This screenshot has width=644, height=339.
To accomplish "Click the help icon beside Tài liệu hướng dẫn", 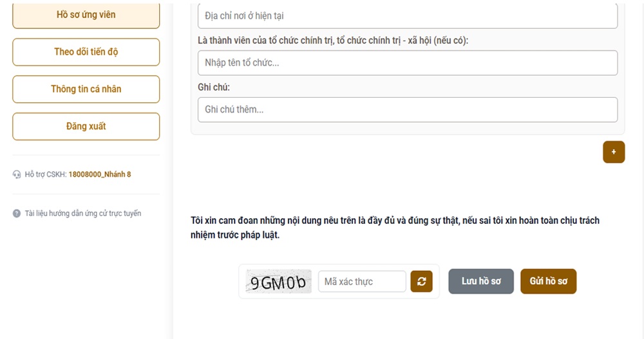I will coord(17,214).
